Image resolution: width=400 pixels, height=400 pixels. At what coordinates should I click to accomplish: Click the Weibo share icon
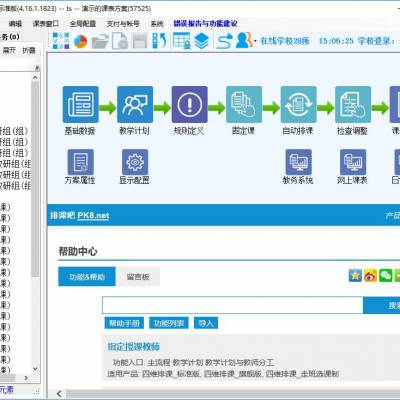(370, 275)
